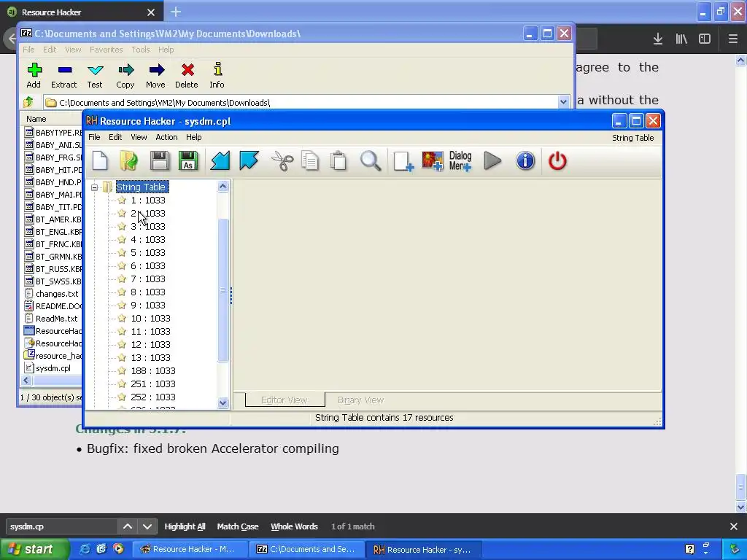This screenshot has height=560, width=747.
Task: Click the green Add icon in 7-Zip
Action: (34, 75)
